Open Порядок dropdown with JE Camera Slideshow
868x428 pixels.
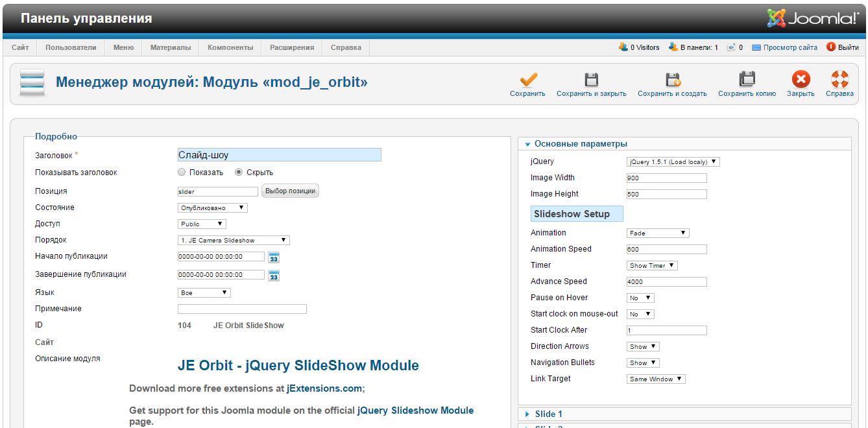point(234,241)
